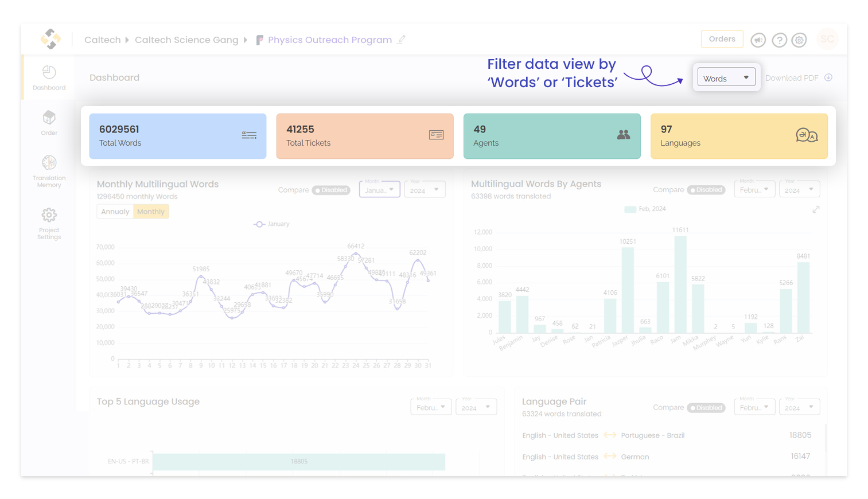Click swap arrows for German pair
This screenshot has height=499, width=868.
610,456
